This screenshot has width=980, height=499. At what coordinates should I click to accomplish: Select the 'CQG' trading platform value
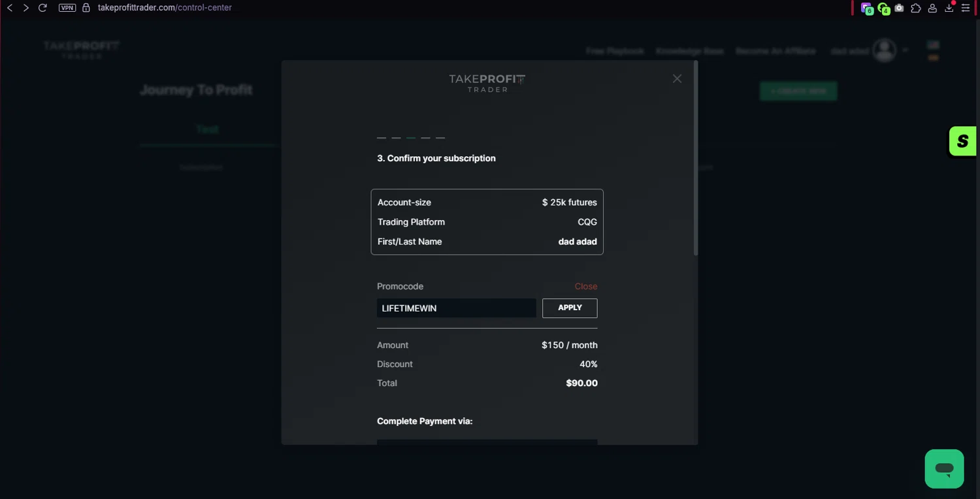click(587, 222)
